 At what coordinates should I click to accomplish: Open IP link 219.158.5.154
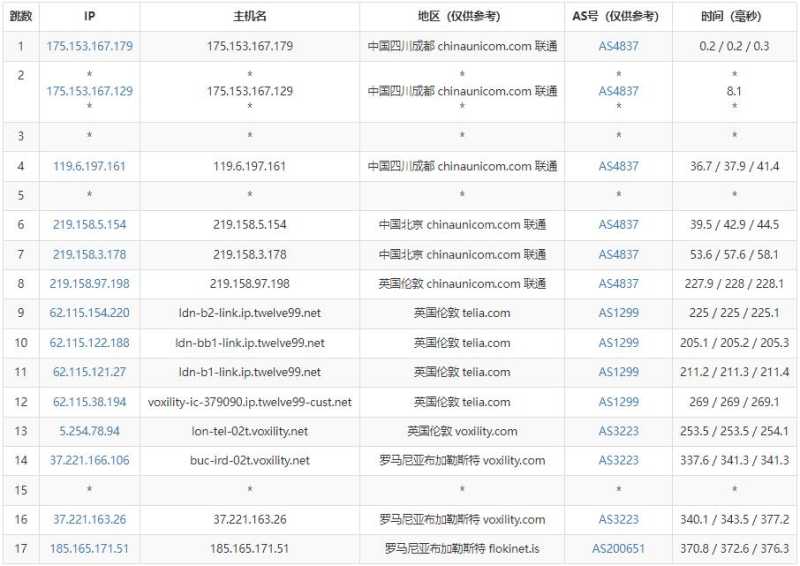click(89, 225)
